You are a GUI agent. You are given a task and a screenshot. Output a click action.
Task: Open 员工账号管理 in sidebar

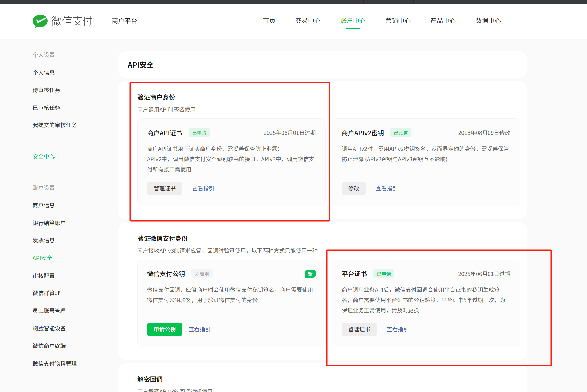49,311
